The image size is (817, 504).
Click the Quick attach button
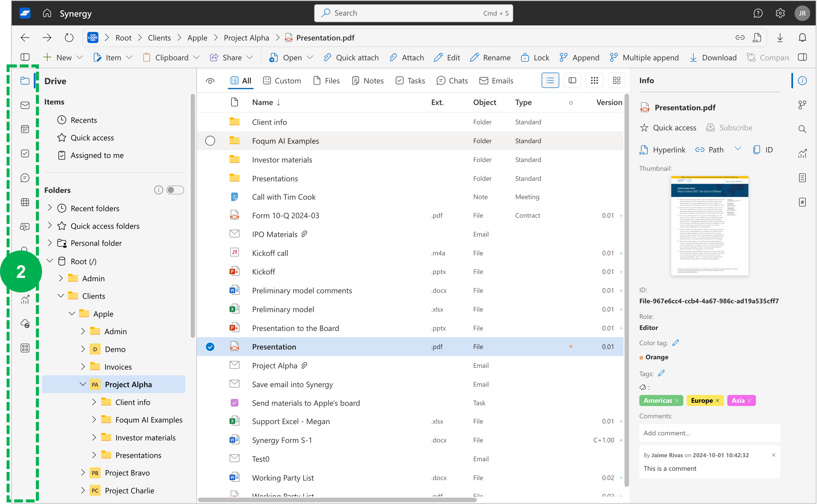pyautogui.click(x=351, y=58)
